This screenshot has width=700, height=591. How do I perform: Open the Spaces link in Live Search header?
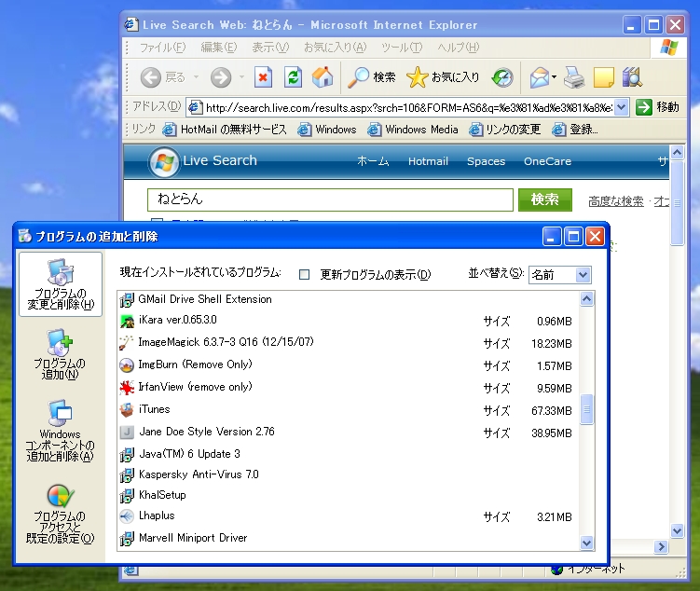(487, 161)
